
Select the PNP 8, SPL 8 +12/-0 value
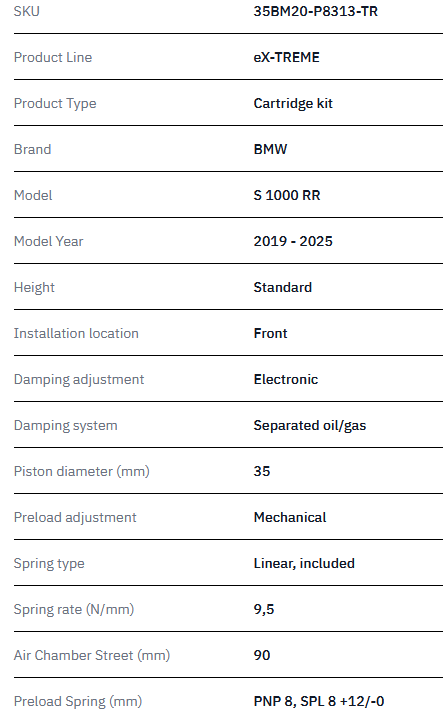[319, 701]
